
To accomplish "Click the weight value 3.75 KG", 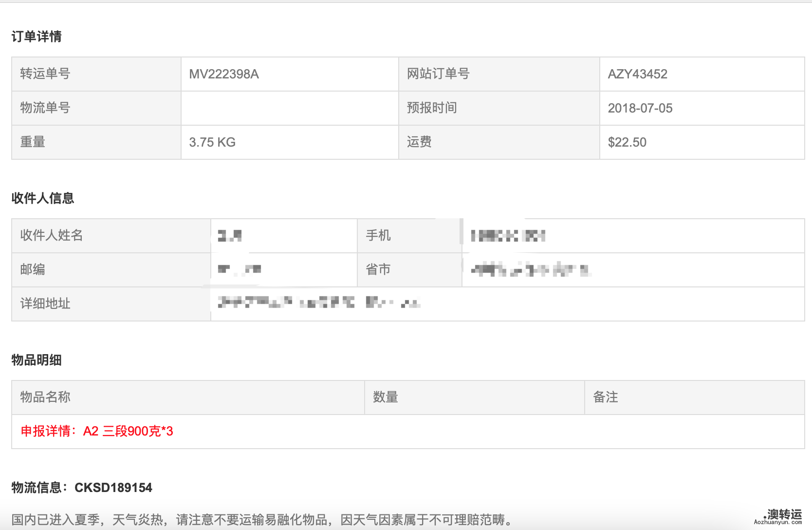I will (x=212, y=142).
